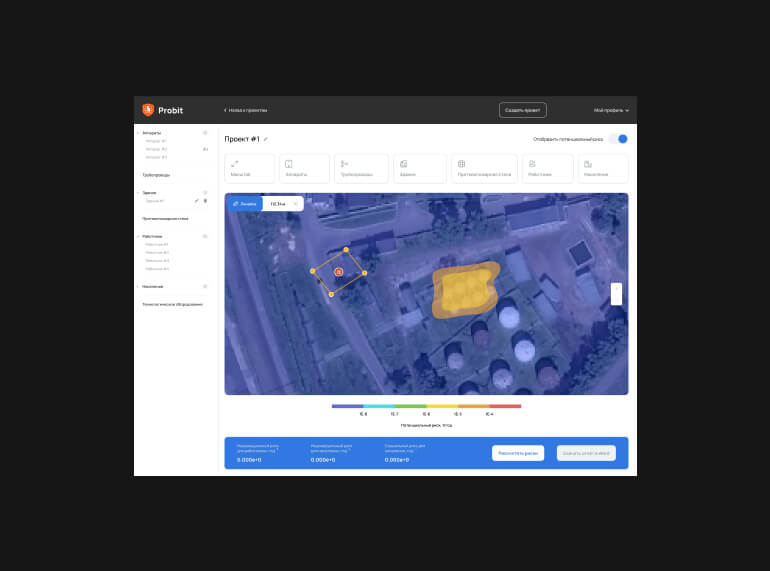The height and width of the screenshot is (571, 770).
Task: Select the Работники tool card
Action: [x=547, y=168]
